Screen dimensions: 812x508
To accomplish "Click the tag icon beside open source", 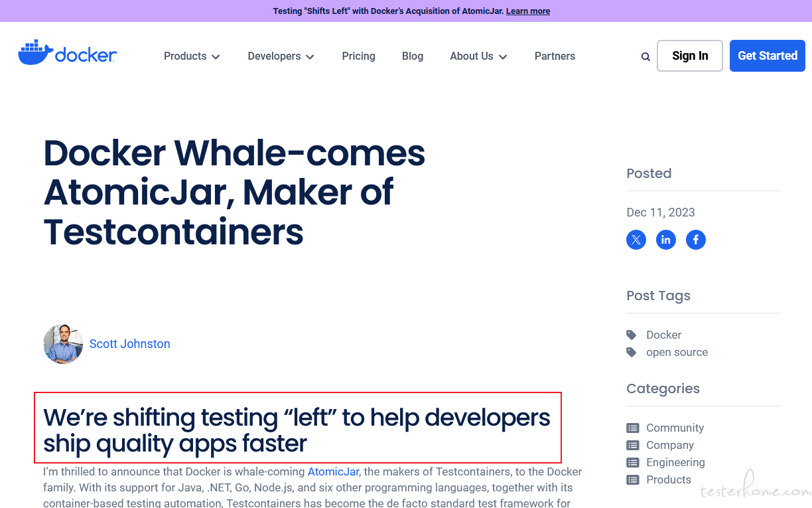I will [632, 352].
